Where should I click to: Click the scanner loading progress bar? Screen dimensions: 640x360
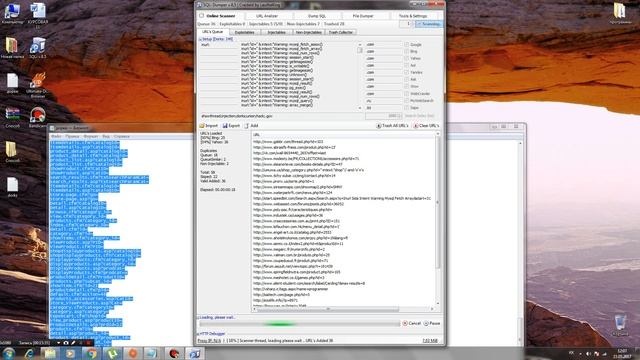pyautogui.click(x=299, y=324)
